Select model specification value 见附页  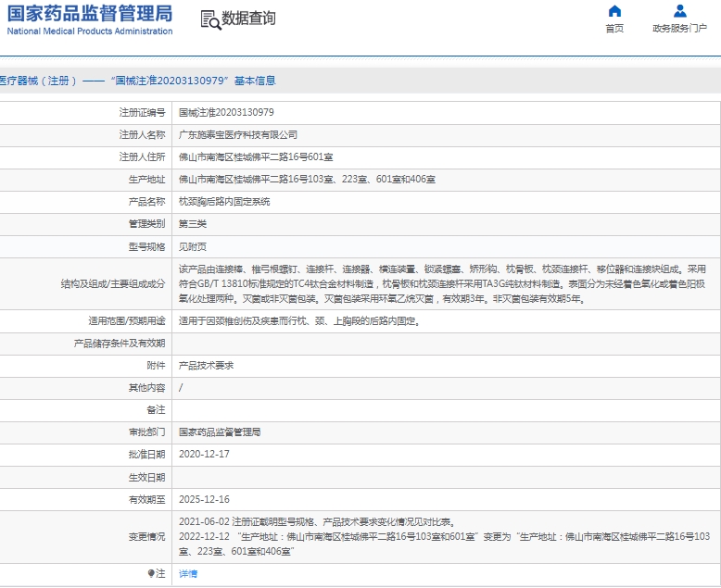tap(193, 246)
